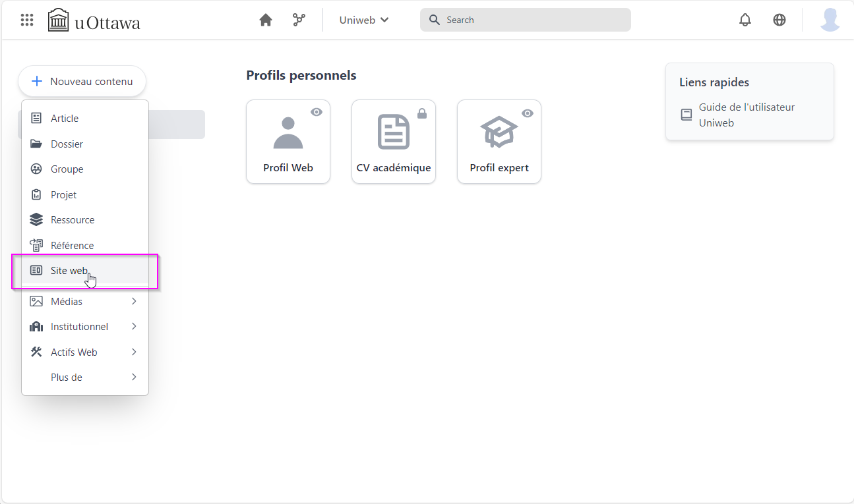This screenshot has width=854, height=504.
Task: Expand the Institutionnel submenu arrow
Action: tap(134, 327)
